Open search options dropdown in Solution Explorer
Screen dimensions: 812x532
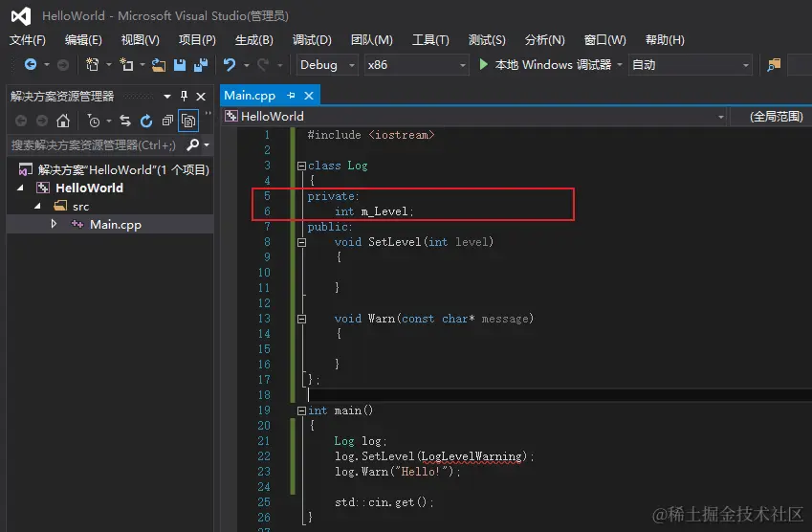click(207, 145)
